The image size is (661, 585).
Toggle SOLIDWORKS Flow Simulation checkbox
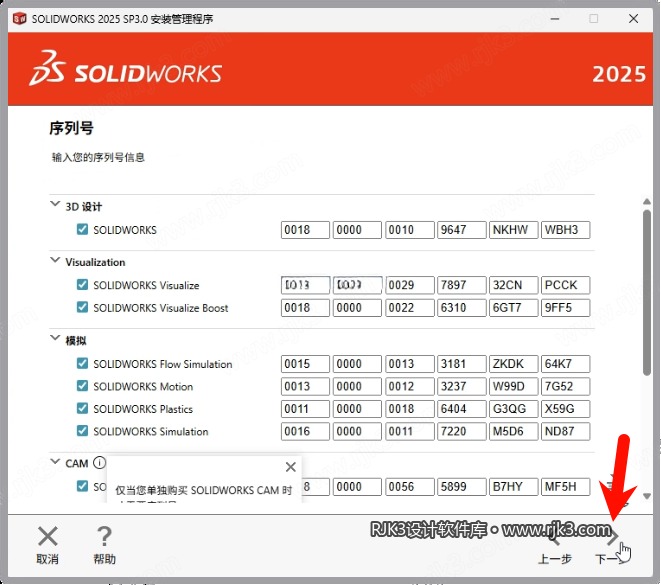[x=83, y=363]
